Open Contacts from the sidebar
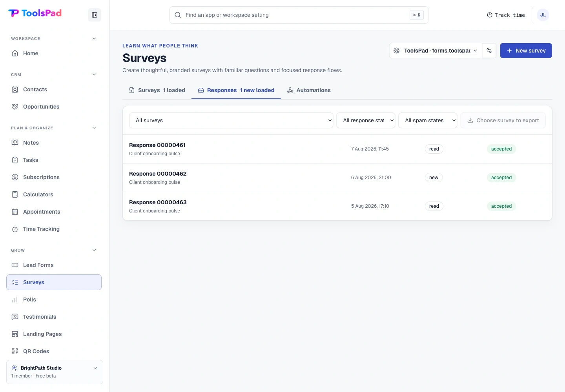 [54, 89]
